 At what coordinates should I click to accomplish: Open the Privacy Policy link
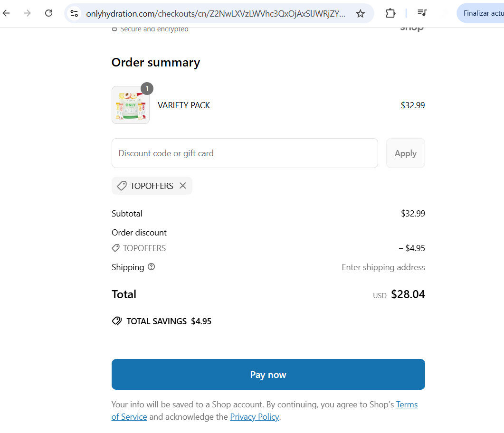click(255, 416)
